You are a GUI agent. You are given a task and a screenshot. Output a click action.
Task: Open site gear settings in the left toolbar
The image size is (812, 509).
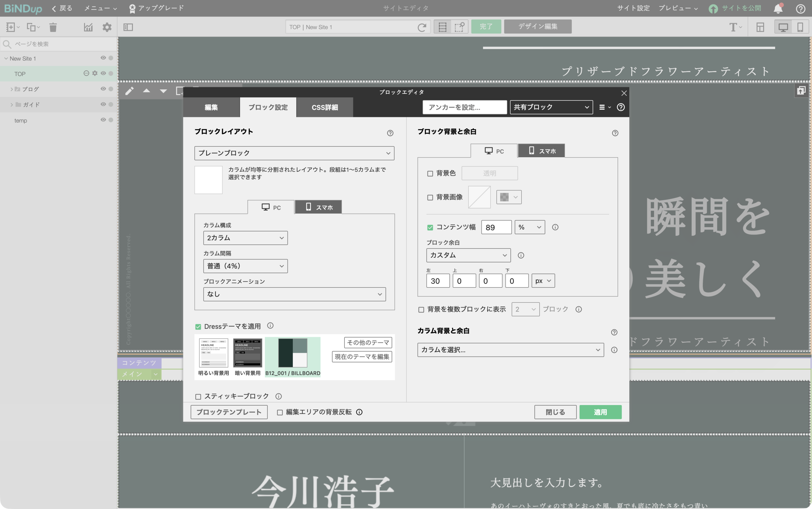click(107, 27)
